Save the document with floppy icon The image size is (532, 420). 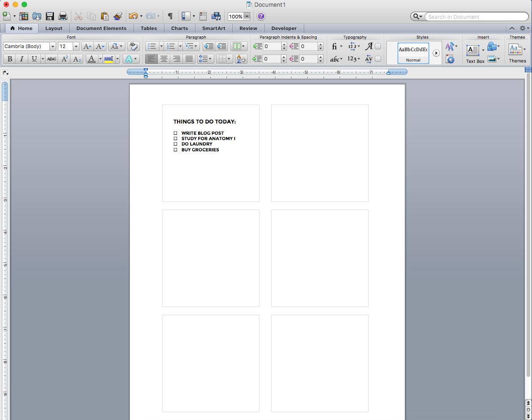[x=50, y=16]
